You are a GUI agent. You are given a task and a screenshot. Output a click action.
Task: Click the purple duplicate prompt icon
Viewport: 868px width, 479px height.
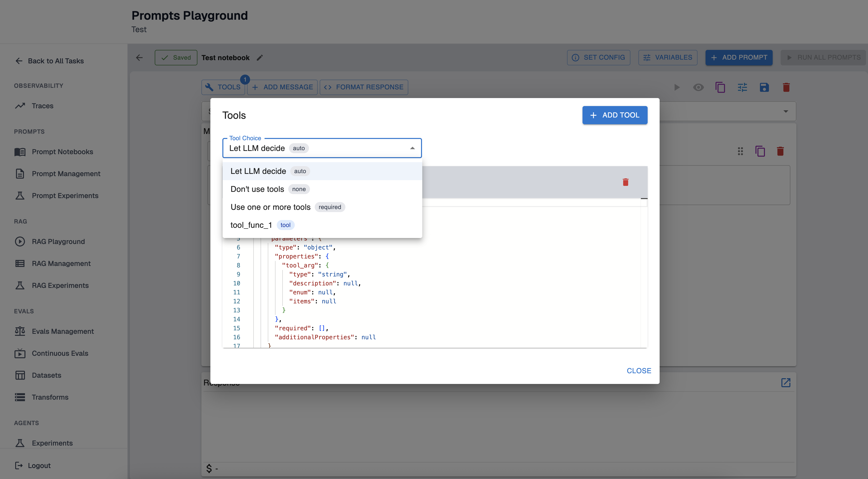pos(720,88)
